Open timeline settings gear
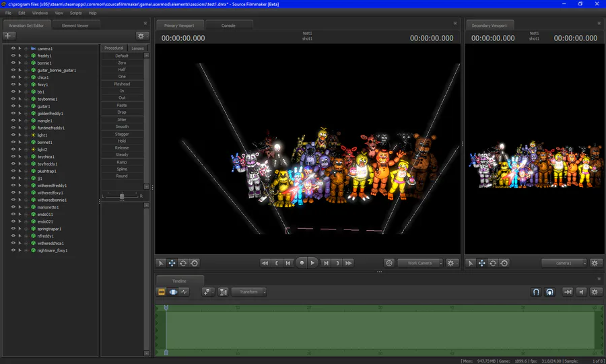This screenshot has width=606, height=364. point(595,292)
